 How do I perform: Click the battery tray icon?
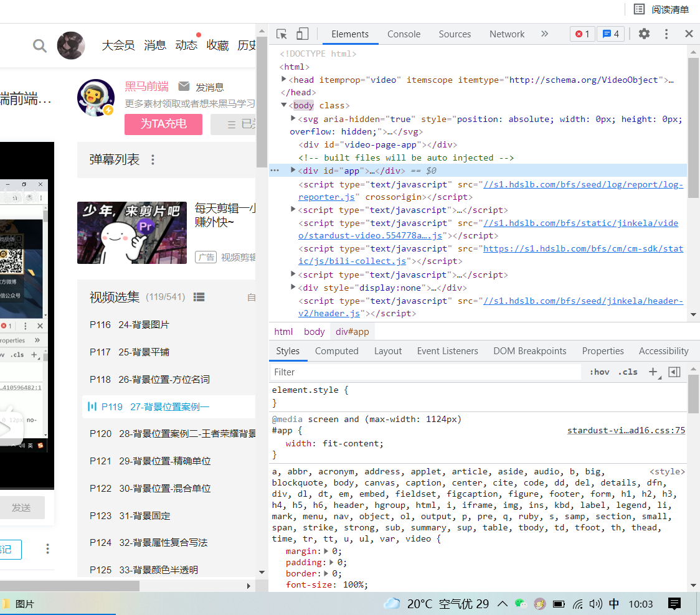pos(559,604)
